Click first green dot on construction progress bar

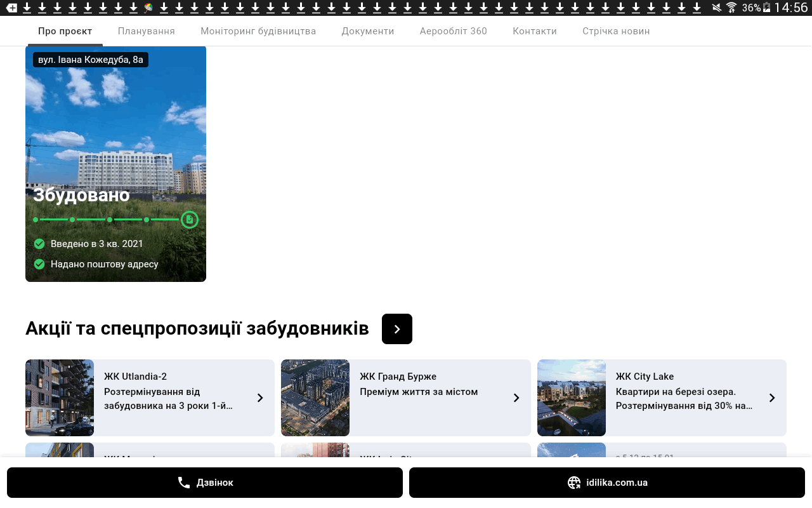36,220
